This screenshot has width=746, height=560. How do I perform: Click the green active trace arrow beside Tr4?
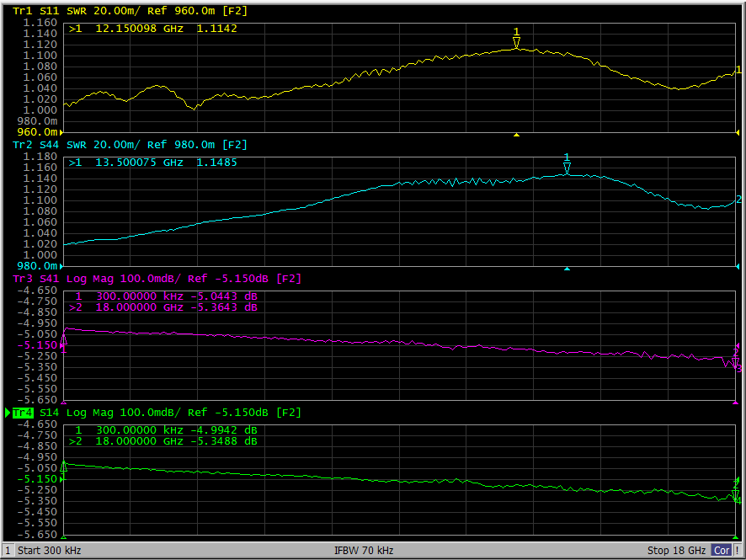(x=8, y=413)
